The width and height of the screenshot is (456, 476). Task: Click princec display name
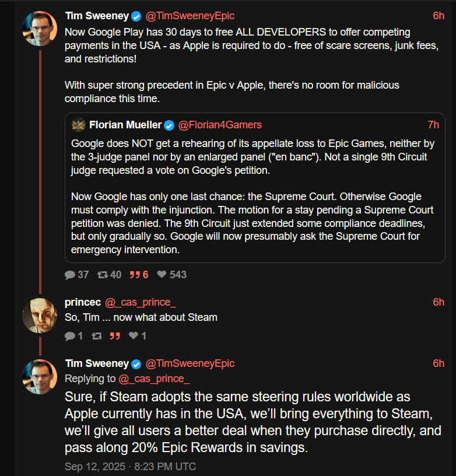tap(82, 302)
